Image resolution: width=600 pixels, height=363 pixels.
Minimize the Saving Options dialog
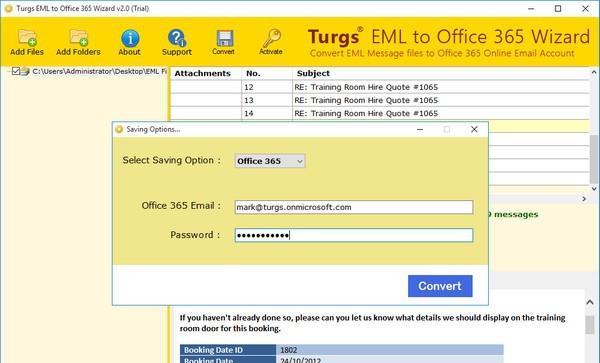[420, 129]
